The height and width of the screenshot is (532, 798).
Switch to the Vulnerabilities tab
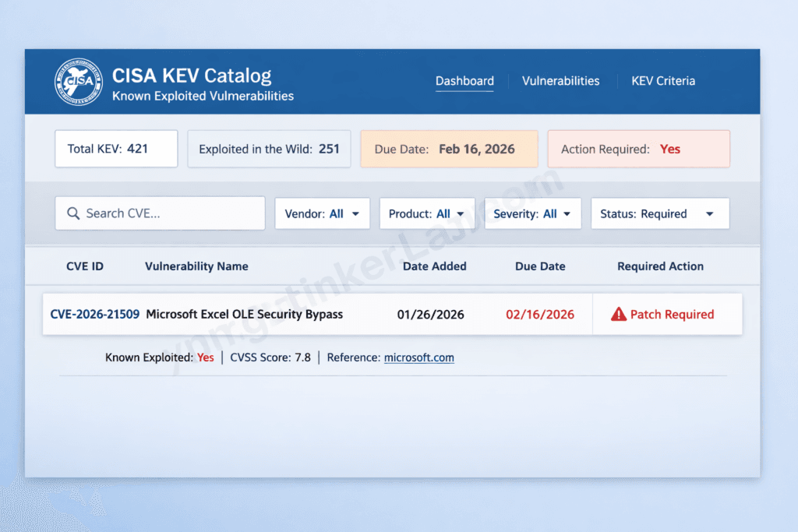[x=560, y=81]
